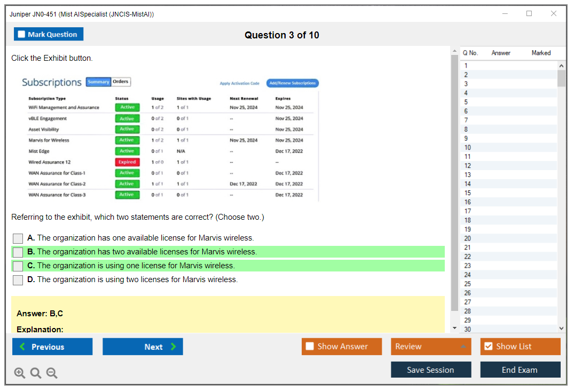This screenshot has height=392, width=574.
Task: Click the green right arrow on Next
Action: [x=174, y=347]
